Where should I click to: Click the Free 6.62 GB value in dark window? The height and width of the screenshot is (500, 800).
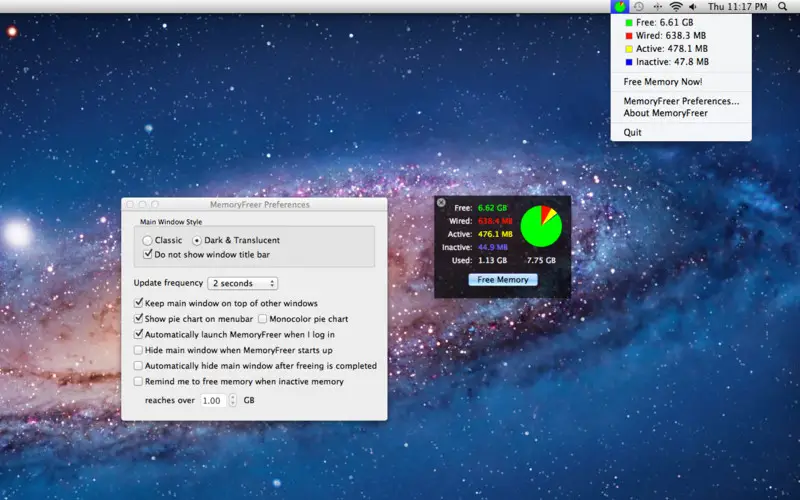click(x=492, y=208)
